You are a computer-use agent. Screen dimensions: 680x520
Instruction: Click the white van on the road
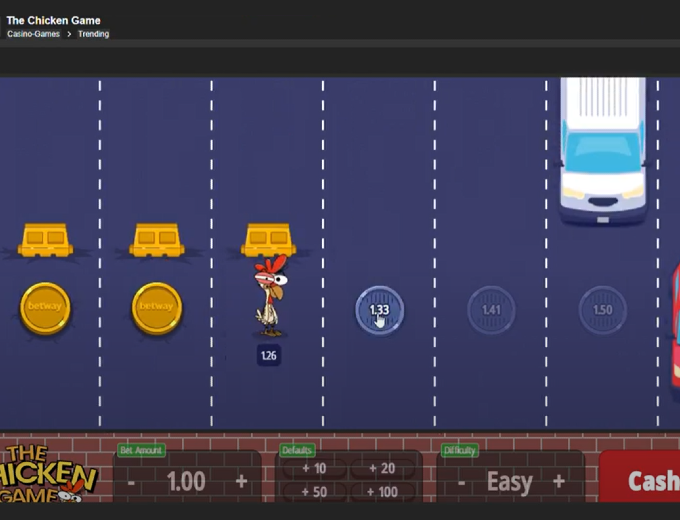click(x=602, y=148)
